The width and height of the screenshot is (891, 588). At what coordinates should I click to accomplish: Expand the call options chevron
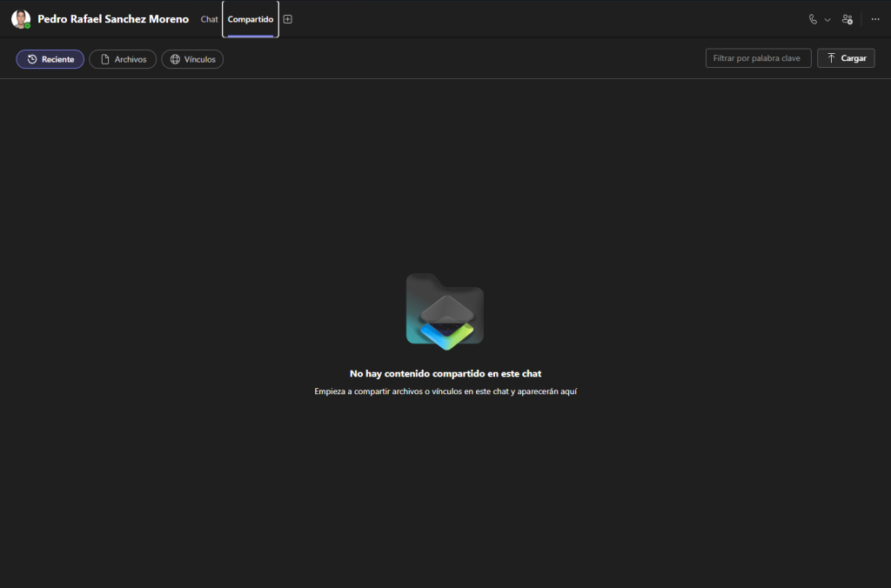pos(827,19)
